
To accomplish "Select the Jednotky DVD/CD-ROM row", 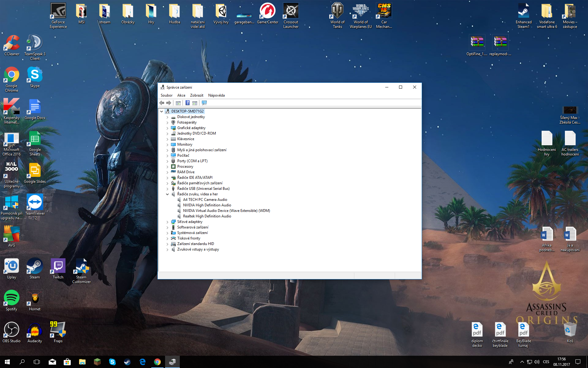I will pos(196,133).
